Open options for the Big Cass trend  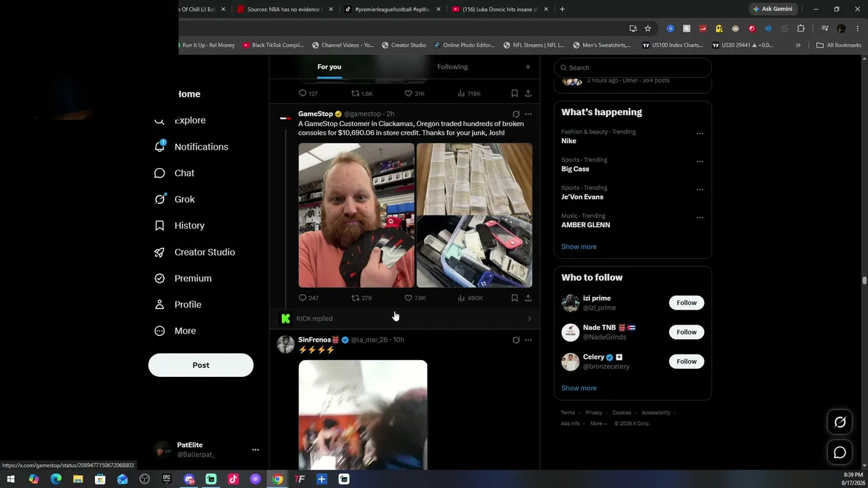pos(700,162)
